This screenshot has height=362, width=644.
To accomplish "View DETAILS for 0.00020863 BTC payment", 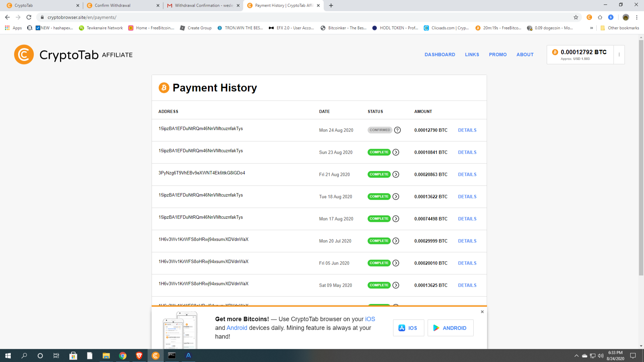I will [467, 174].
